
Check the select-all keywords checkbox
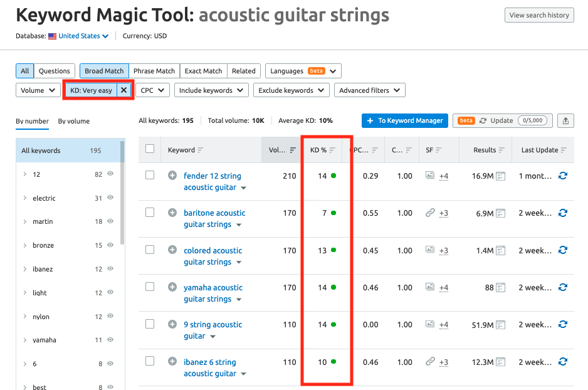[x=150, y=149]
